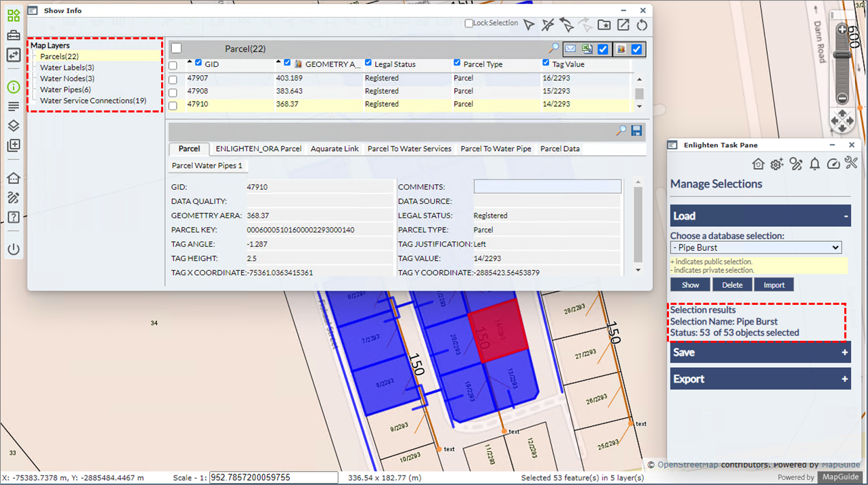Tick the row checkbox for GID 47908

coord(173,92)
